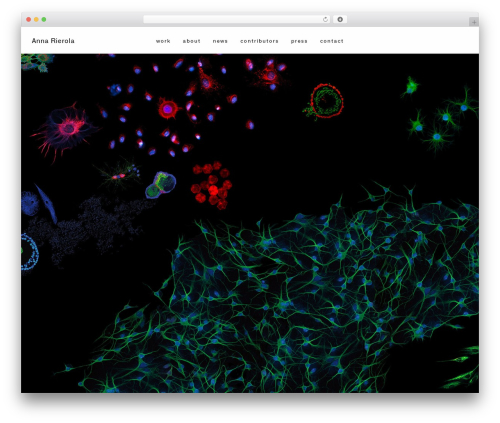This screenshot has width=500, height=423.
Task: Open the press page
Action: click(x=299, y=41)
